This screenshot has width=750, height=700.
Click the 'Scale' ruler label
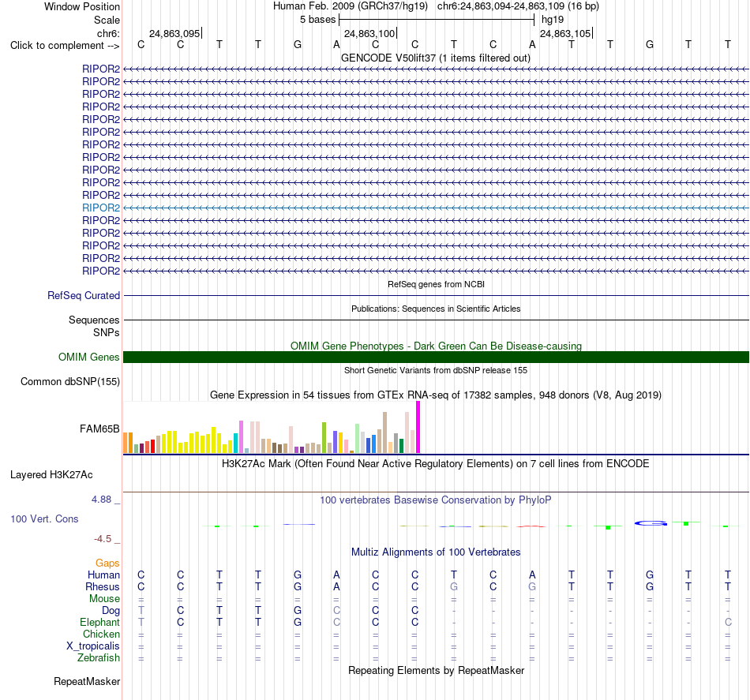(x=107, y=20)
